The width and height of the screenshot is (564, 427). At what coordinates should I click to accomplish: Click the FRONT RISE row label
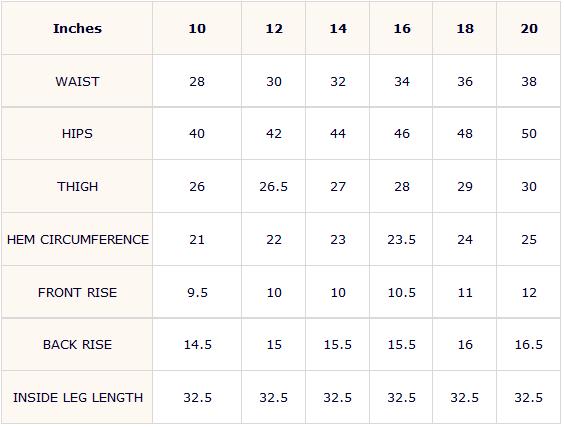click(77, 292)
